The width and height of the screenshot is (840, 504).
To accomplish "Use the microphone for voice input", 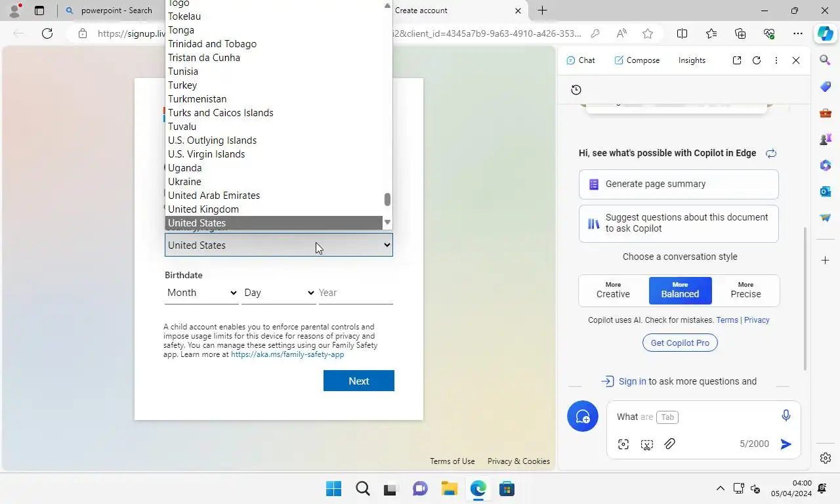I will pyautogui.click(x=786, y=415).
